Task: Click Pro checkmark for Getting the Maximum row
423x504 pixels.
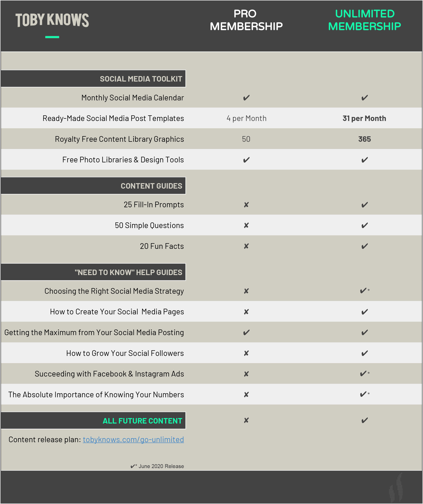Action: tap(246, 332)
